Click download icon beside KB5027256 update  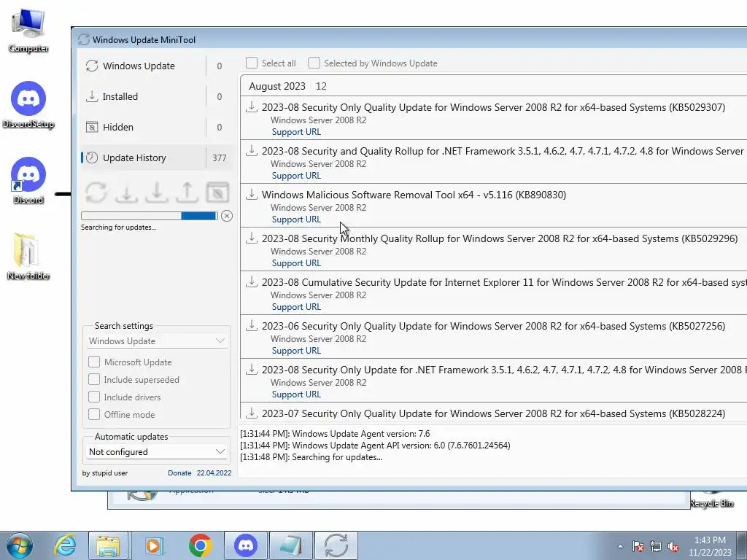(x=252, y=325)
